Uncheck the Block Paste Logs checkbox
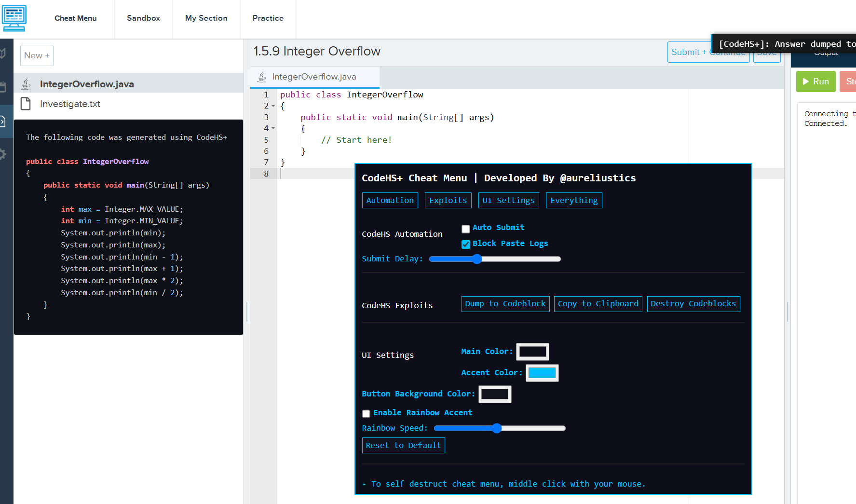 coord(466,245)
